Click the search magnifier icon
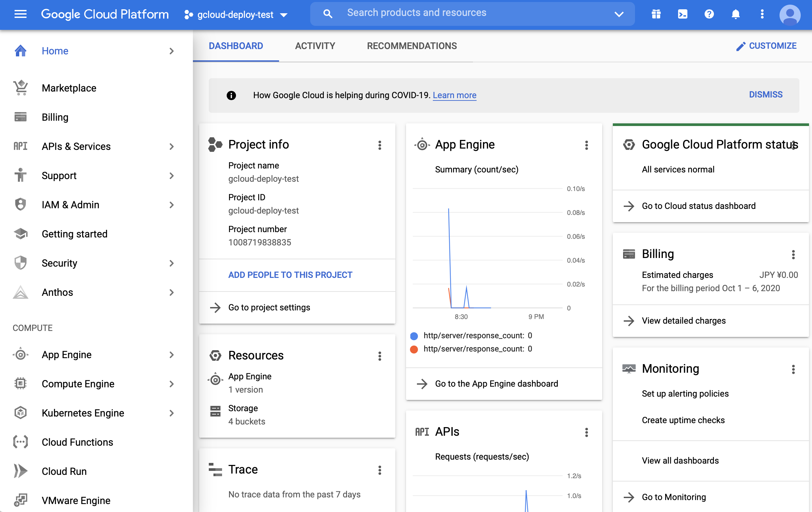 point(327,14)
